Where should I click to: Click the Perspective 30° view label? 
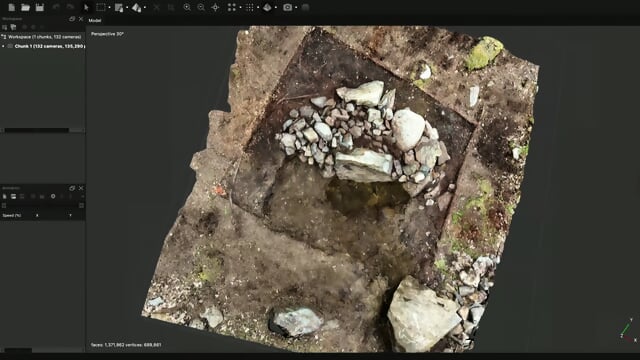pos(107,34)
